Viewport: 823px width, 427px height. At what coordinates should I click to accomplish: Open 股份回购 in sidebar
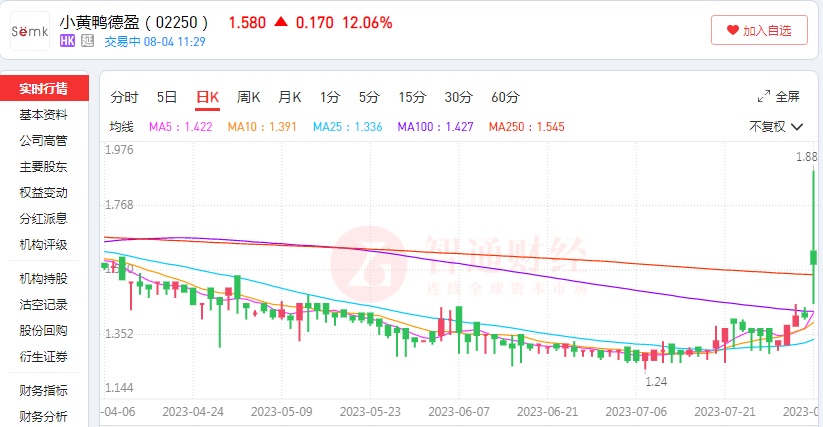click(x=44, y=330)
